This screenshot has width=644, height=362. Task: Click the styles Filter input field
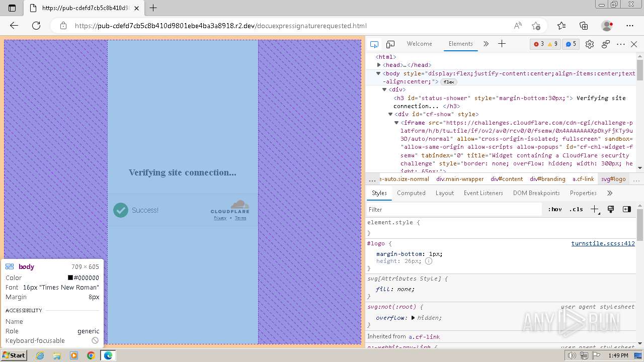coord(455,210)
